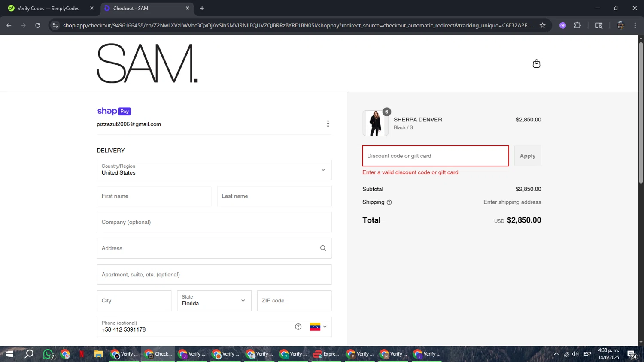This screenshot has height=362, width=644.
Task: Click the ZIP code field
Action: tap(294, 301)
